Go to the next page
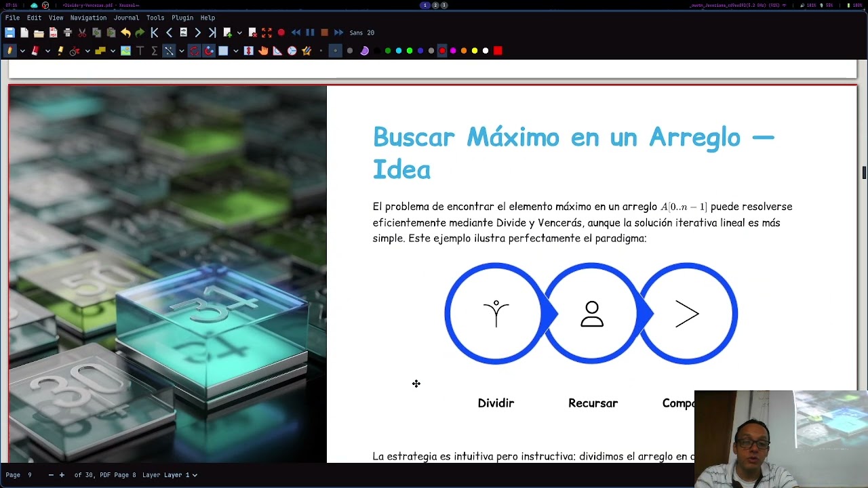868x488 pixels. (x=197, y=33)
